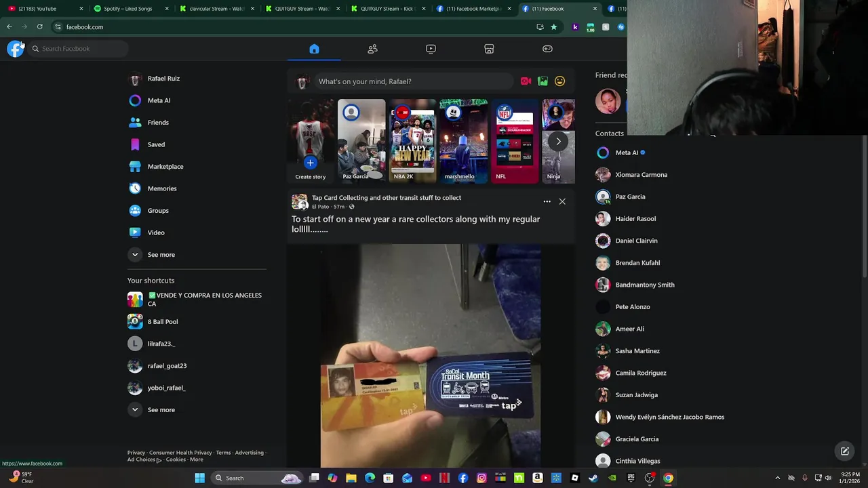Open the Video icon in top navigation
868x488 pixels.
point(431,49)
